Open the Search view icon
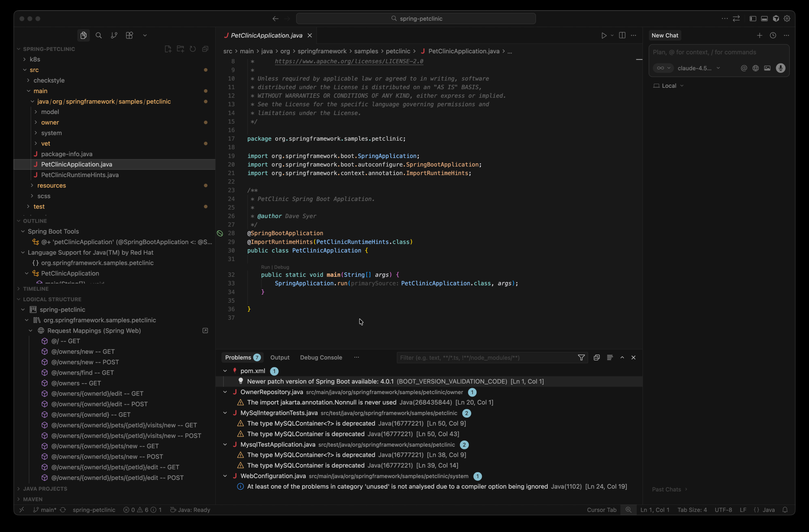 pos(98,36)
